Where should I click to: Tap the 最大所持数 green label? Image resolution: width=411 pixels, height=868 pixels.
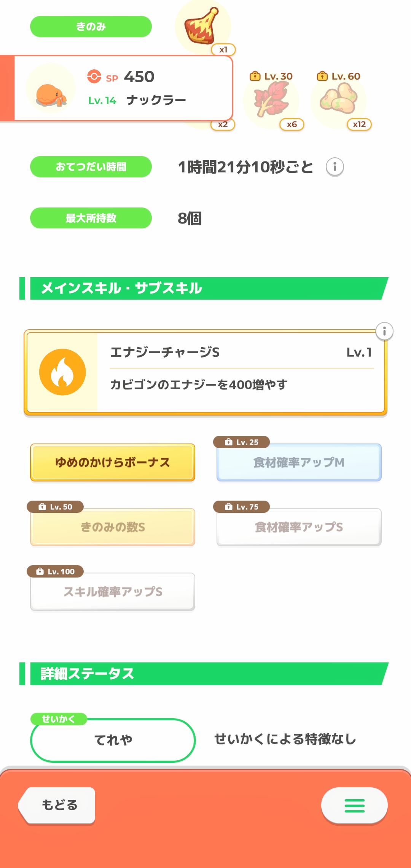pyautogui.click(x=91, y=218)
